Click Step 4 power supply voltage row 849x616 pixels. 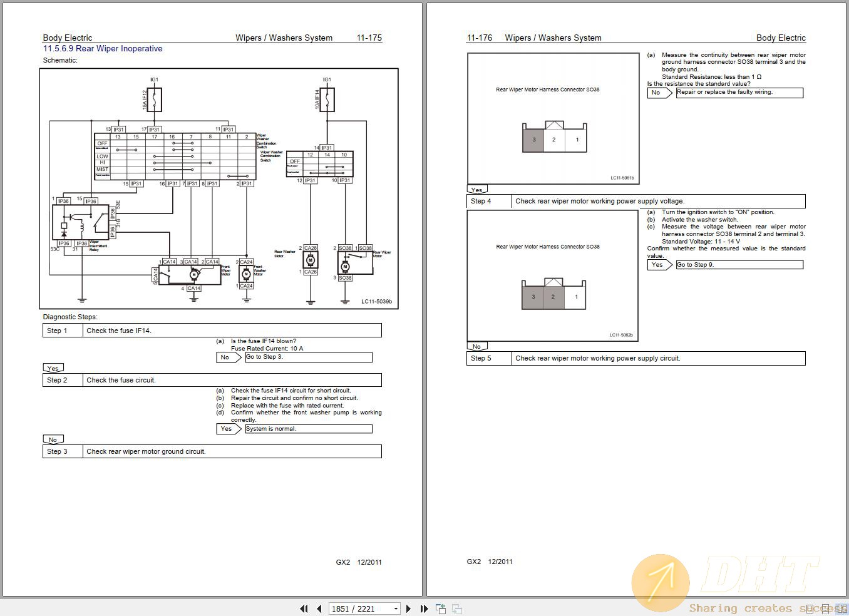coord(636,201)
